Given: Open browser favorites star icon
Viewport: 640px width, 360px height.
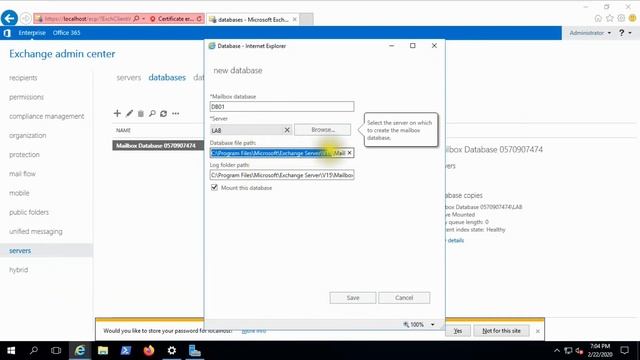Looking at the screenshot, I should point(609,18).
